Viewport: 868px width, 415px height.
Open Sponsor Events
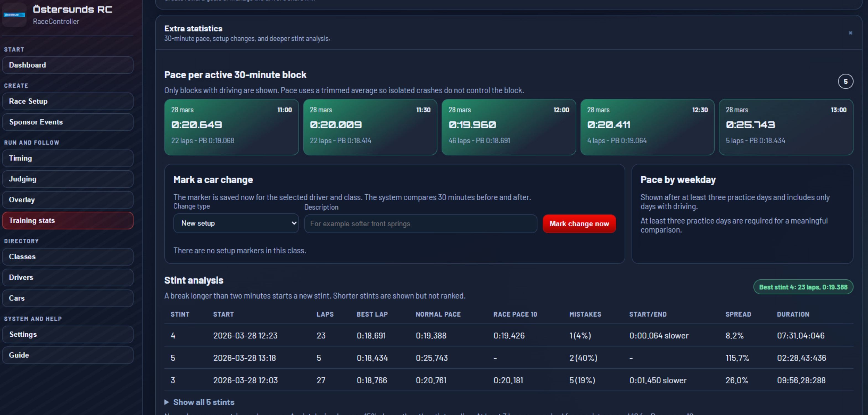(68, 122)
